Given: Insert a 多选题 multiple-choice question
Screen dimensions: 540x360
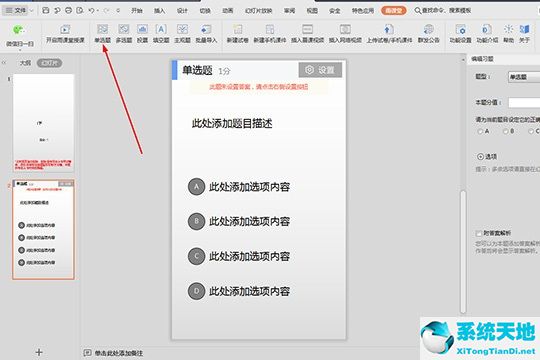Looking at the screenshot, I should (x=124, y=34).
